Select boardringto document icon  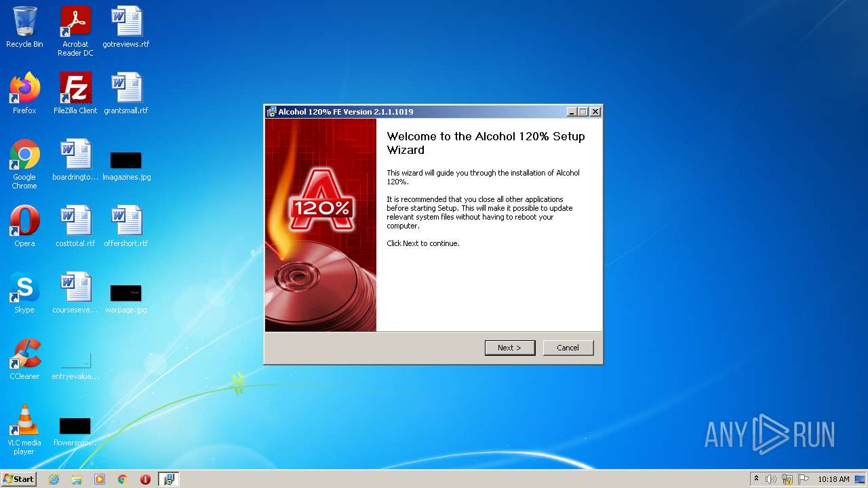75,161
